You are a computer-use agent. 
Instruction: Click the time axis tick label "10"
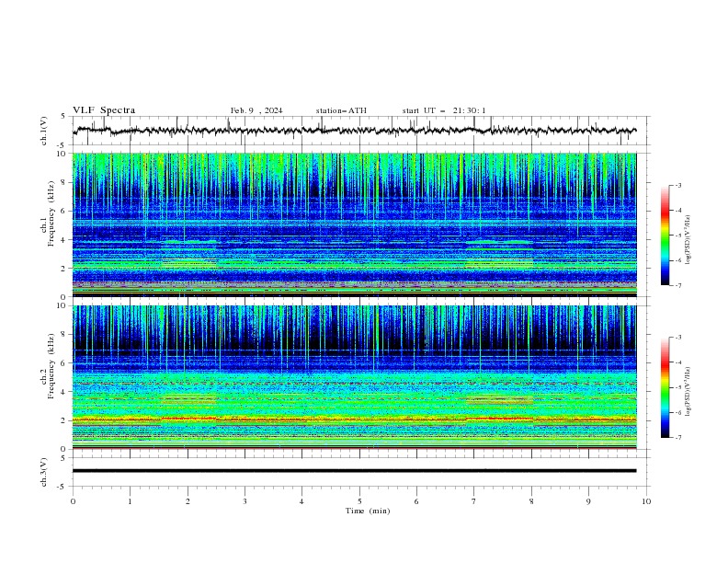tap(646, 501)
